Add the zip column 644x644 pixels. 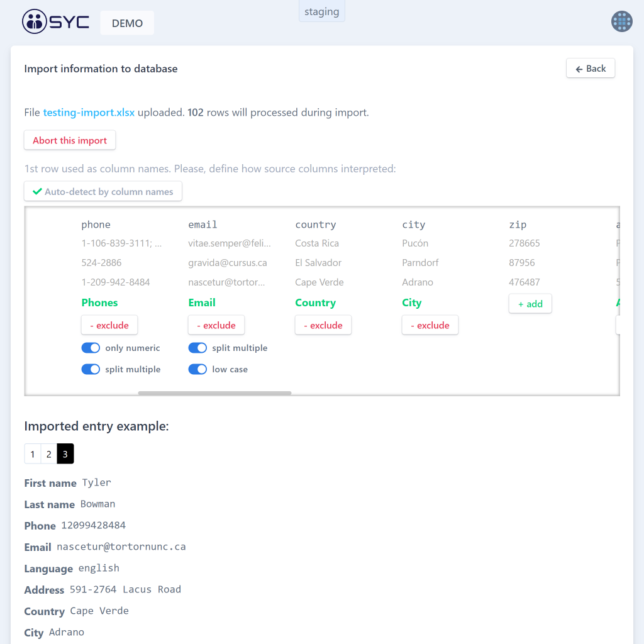click(530, 304)
